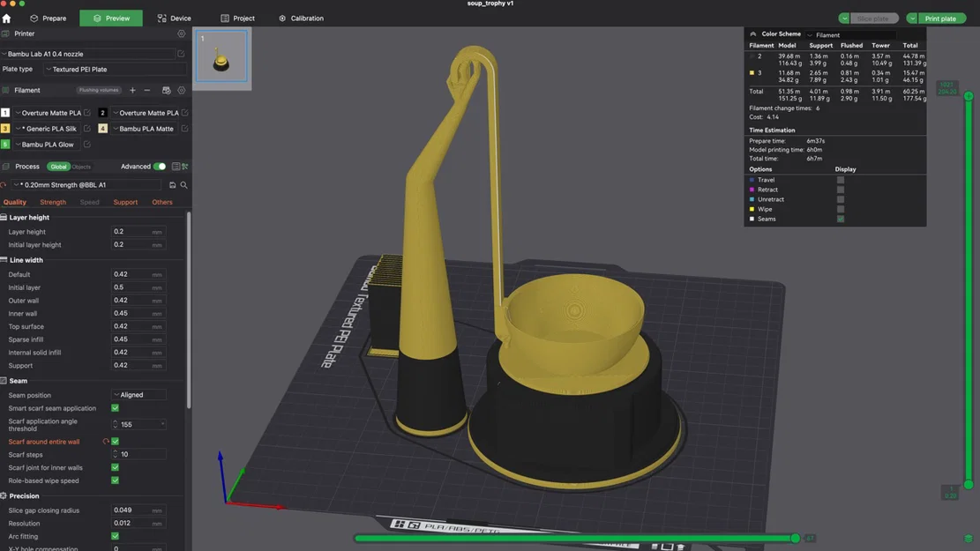Click the Print plate button
Image resolution: width=980 pixels, height=551 pixels.
pyautogui.click(x=942, y=19)
